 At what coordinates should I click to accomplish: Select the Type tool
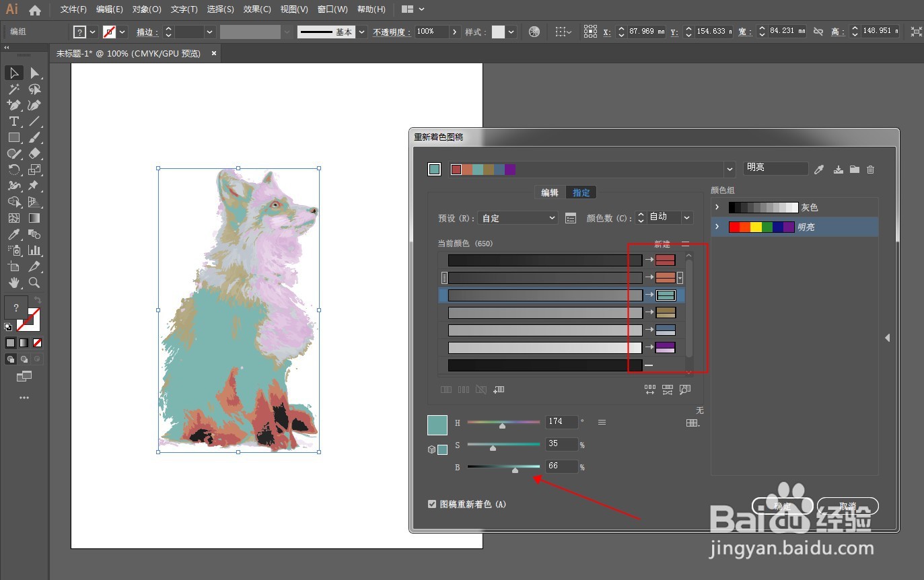[x=13, y=121]
